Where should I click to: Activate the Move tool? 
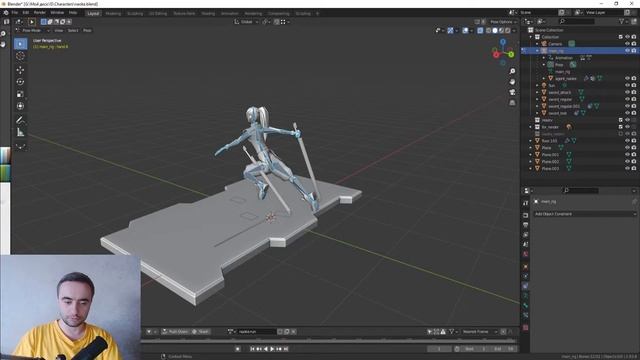[x=20, y=70]
